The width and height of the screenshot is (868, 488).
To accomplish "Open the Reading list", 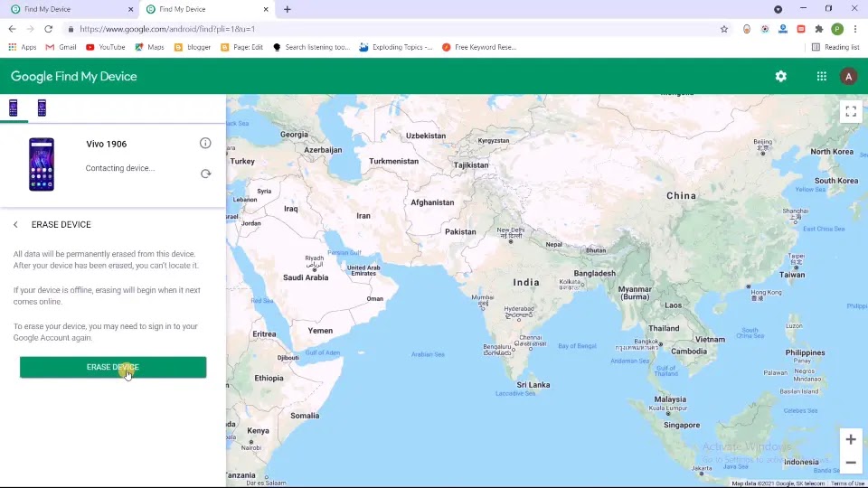I will tap(835, 47).
